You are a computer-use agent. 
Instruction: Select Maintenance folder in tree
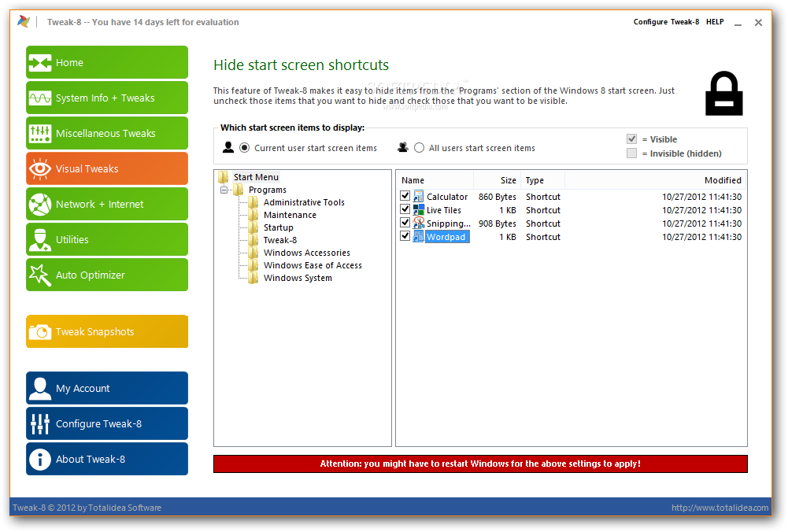(x=290, y=215)
